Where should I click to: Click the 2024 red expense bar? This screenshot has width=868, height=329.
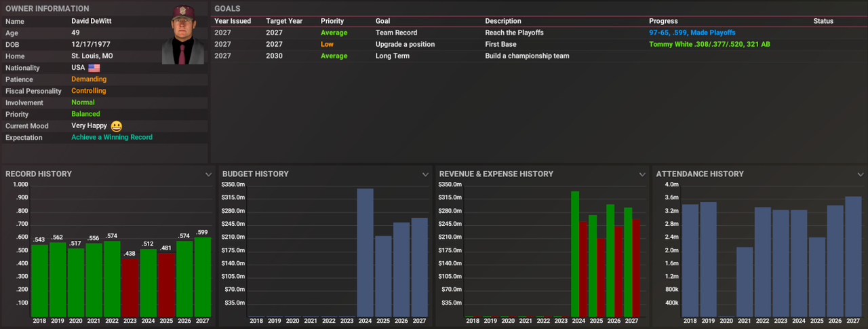coord(583,269)
